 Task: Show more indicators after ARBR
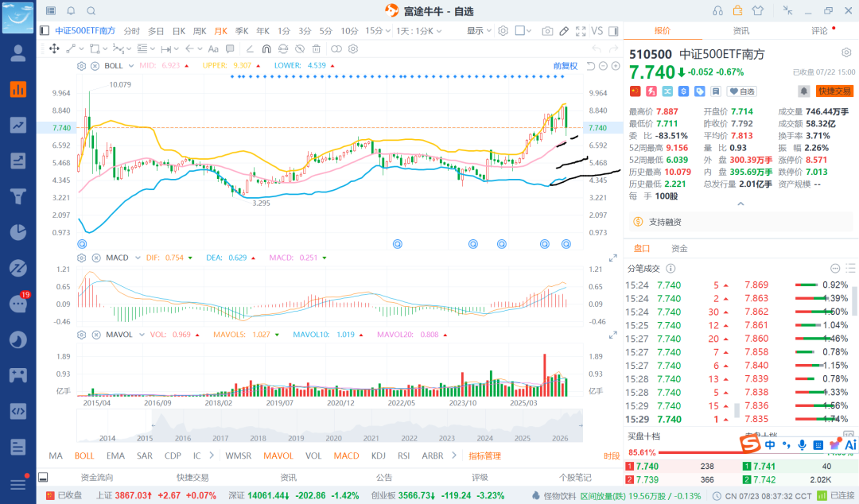[x=453, y=456]
